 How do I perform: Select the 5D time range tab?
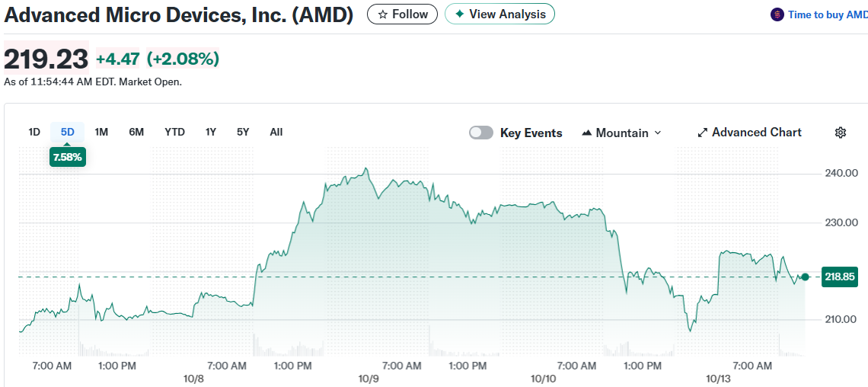click(x=68, y=132)
